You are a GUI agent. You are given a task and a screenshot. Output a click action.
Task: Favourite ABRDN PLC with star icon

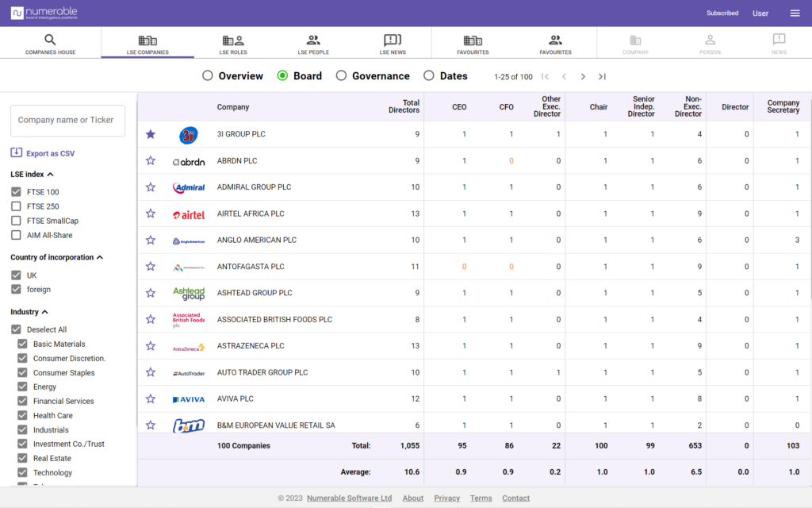point(151,160)
